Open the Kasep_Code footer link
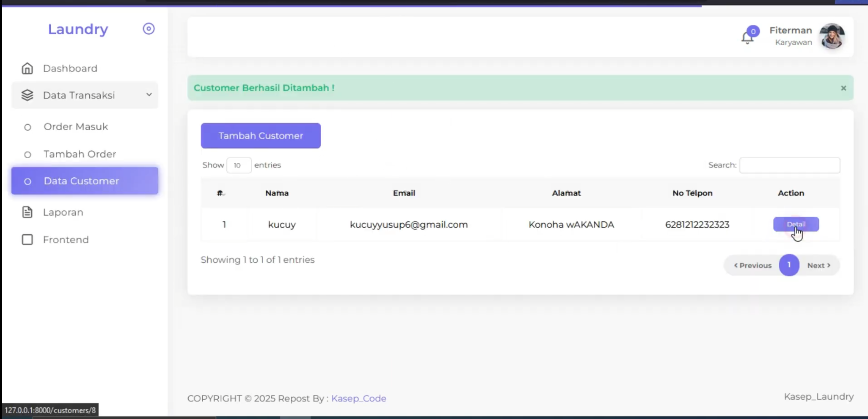This screenshot has height=419, width=868. click(x=359, y=398)
